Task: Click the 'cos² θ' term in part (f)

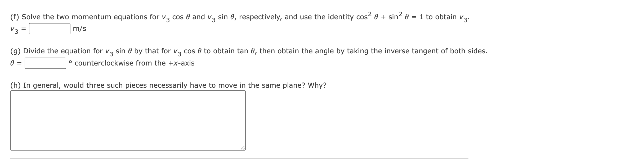Action: pos(367,16)
